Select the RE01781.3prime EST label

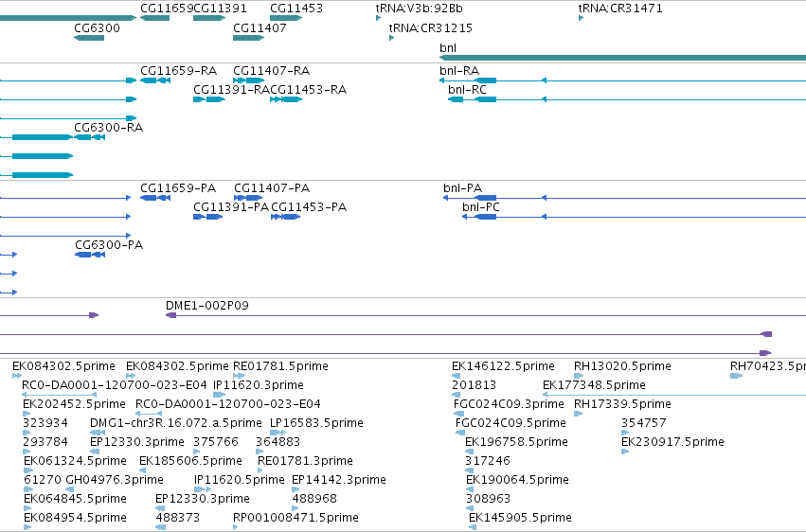305,461
